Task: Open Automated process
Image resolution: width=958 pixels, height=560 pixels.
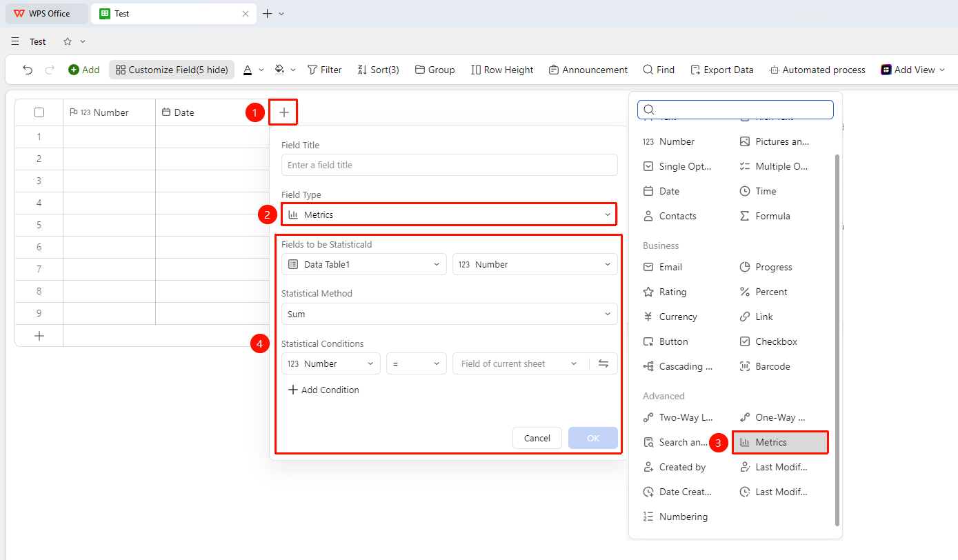Action: pyautogui.click(x=817, y=70)
